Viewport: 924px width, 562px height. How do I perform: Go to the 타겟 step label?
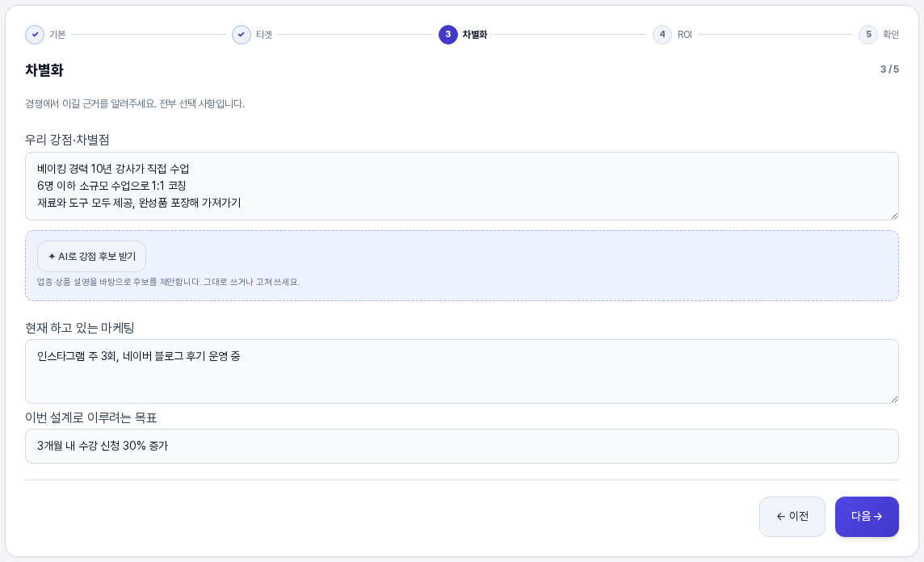click(264, 35)
